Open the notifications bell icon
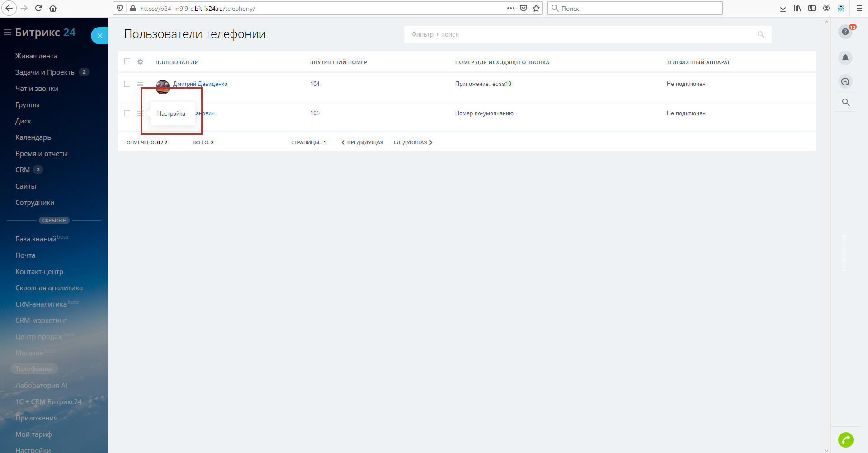Viewport: 868px width, 453px height. pos(845,58)
